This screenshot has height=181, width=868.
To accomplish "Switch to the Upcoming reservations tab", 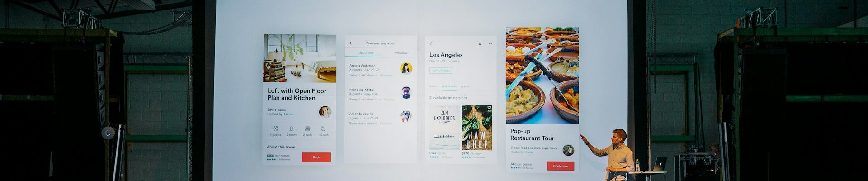I will point(366,53).
